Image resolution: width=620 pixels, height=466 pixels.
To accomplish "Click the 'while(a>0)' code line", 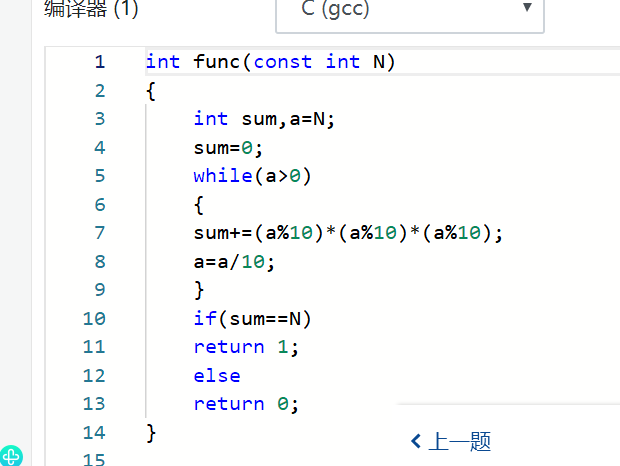I will tap(252, 176).
